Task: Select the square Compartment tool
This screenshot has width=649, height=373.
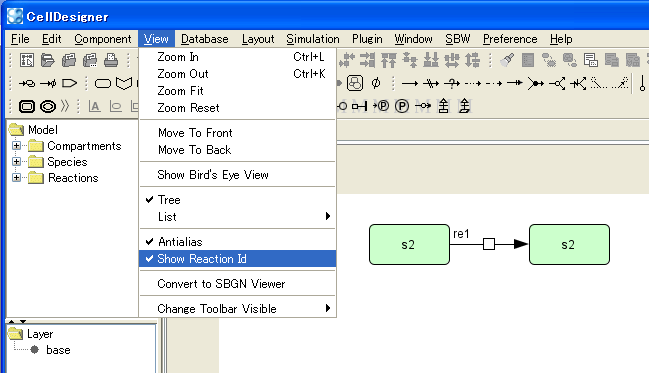Action: tap(27, 106)
